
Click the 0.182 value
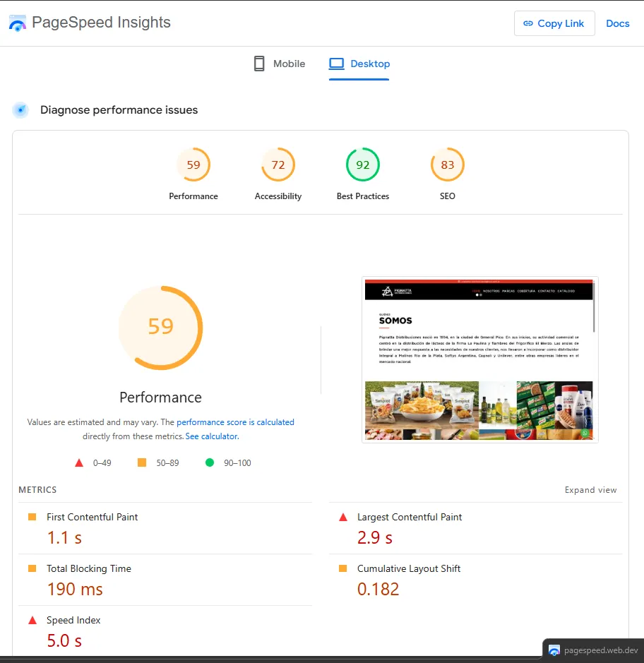pyautogui.click(x=378, y=590)
